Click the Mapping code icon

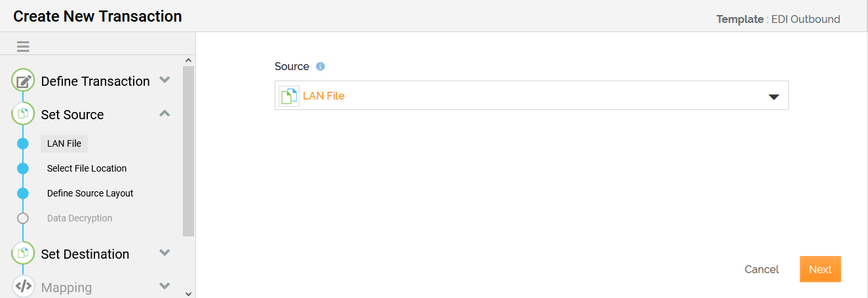23,287
